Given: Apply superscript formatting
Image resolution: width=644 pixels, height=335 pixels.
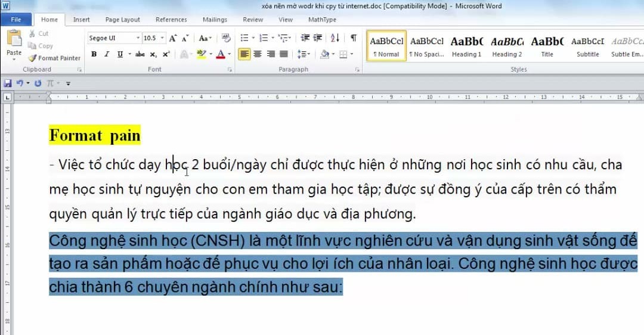Looking at the screenshot, I should click(x=166, y=54).
